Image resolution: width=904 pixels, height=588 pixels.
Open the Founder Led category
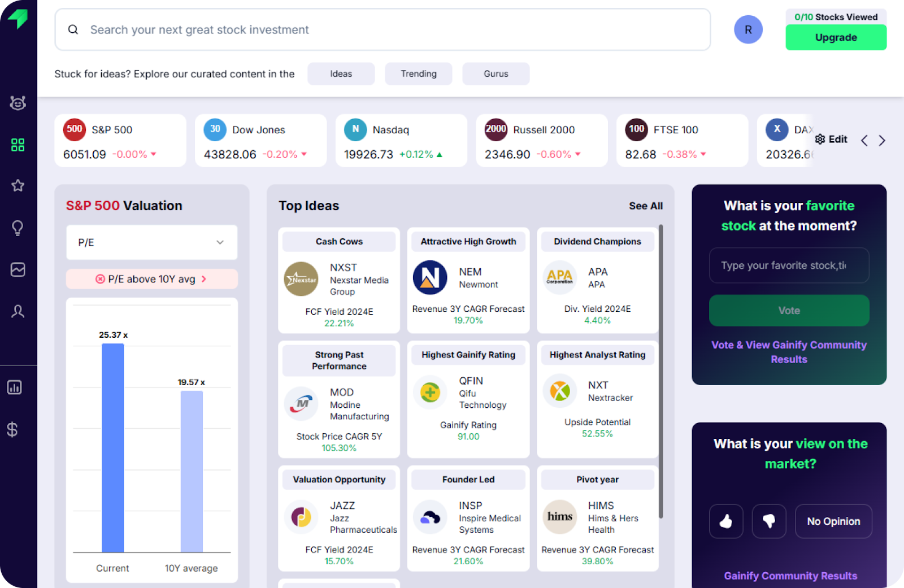point(468,480)
